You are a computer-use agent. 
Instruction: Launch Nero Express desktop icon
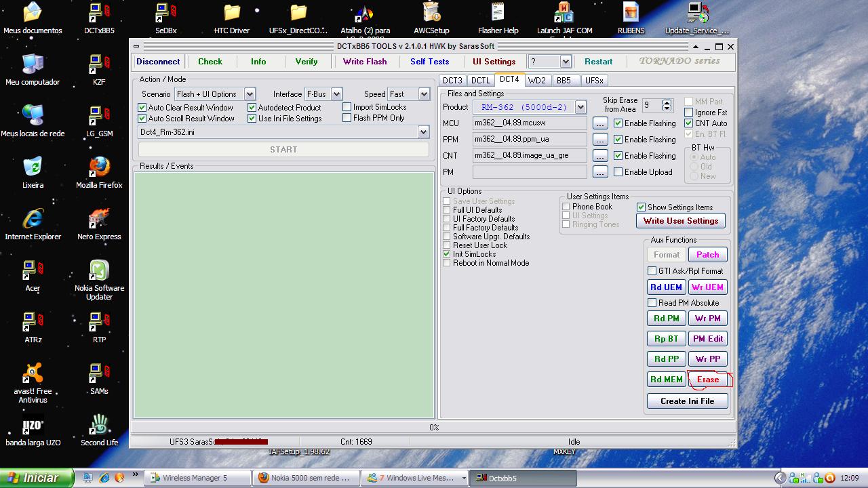99,224
